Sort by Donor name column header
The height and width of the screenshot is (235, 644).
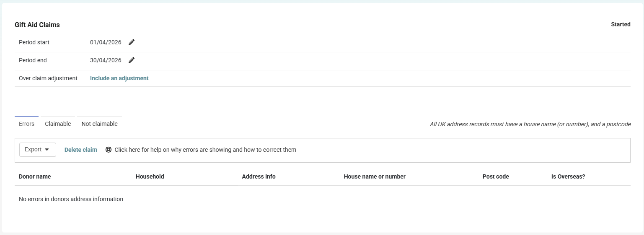35,176
